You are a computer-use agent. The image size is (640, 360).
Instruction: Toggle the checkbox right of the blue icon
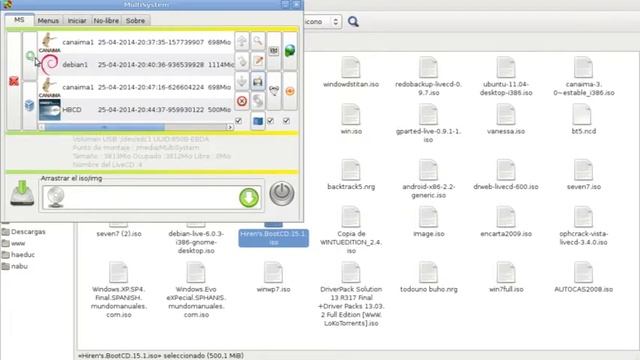(271, 121)
